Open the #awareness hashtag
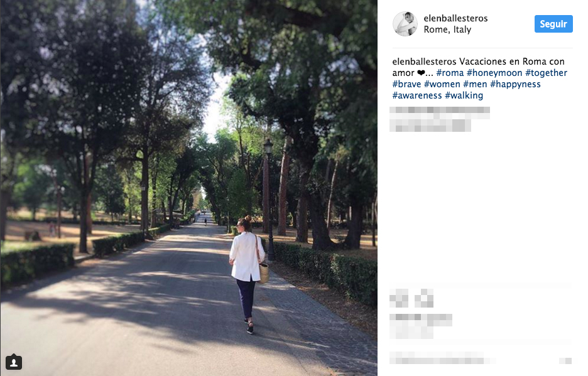 tap(417, 95)
